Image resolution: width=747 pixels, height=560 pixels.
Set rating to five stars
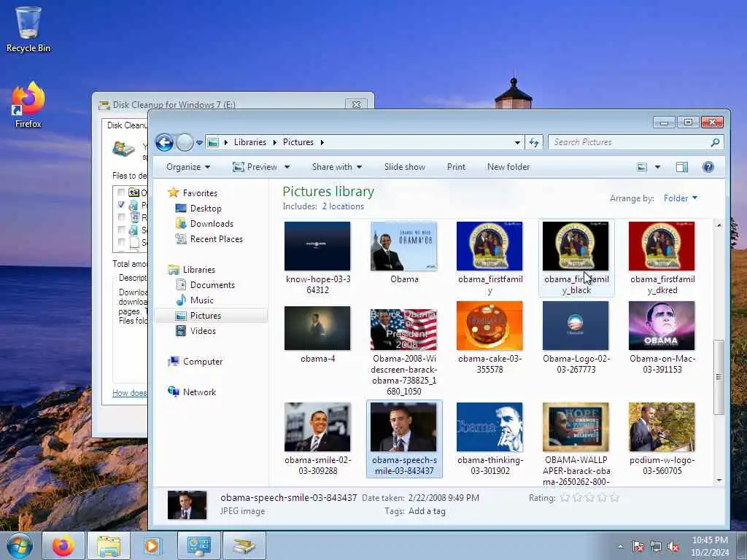[x=614, y=497]
